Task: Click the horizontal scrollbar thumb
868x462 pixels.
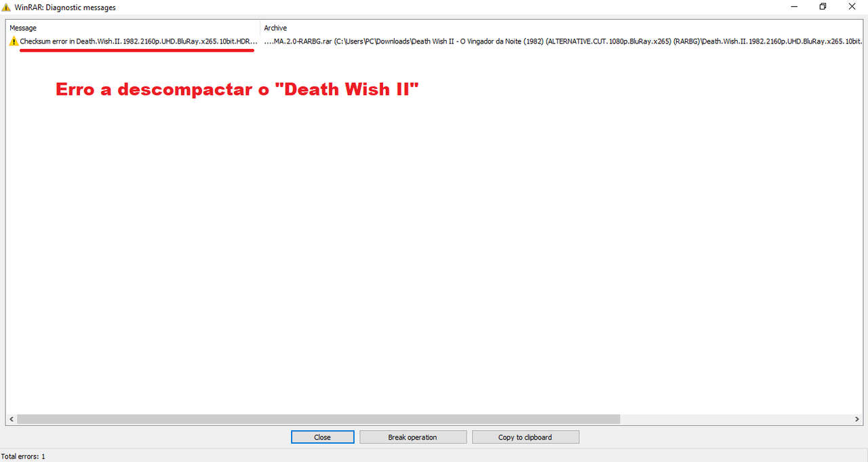Action: tap(319, 419)
